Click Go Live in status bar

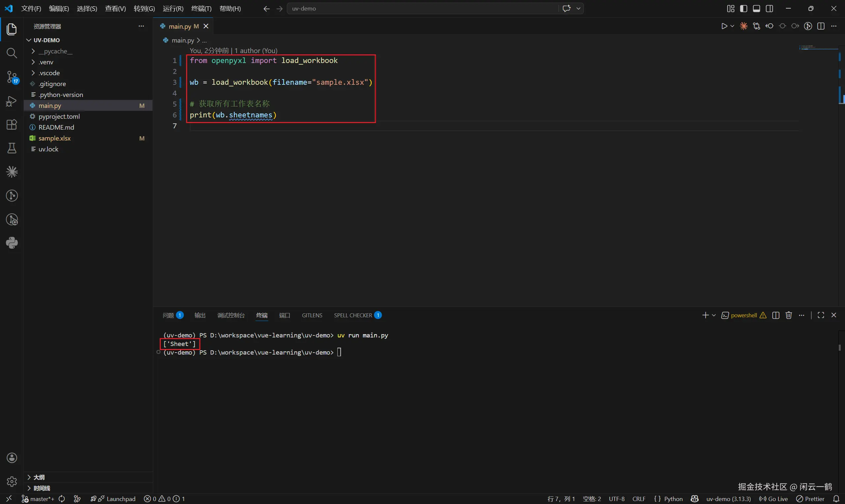click(x=774, y=499)
